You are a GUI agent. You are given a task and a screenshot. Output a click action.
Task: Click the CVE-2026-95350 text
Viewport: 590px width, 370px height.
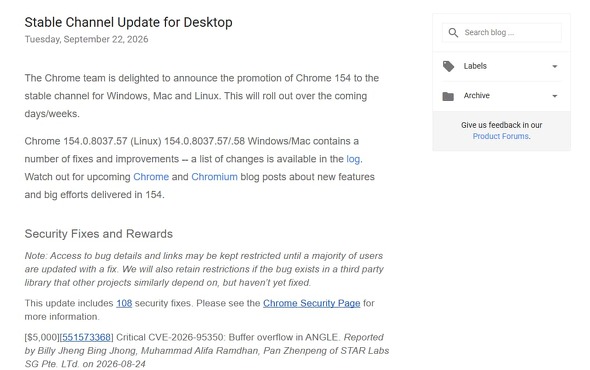pyautogui.click(x=186, y=337)
